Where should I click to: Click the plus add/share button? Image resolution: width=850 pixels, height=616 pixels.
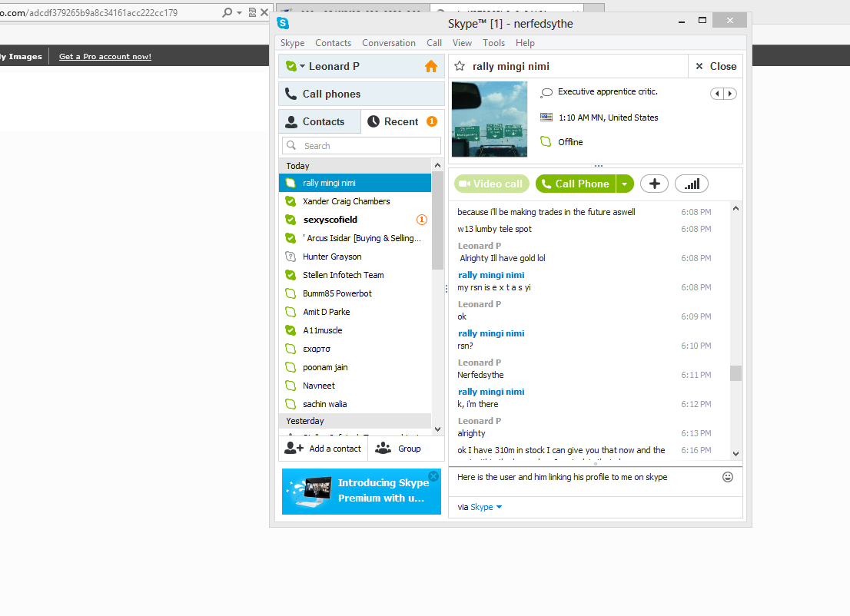(654, 184)
